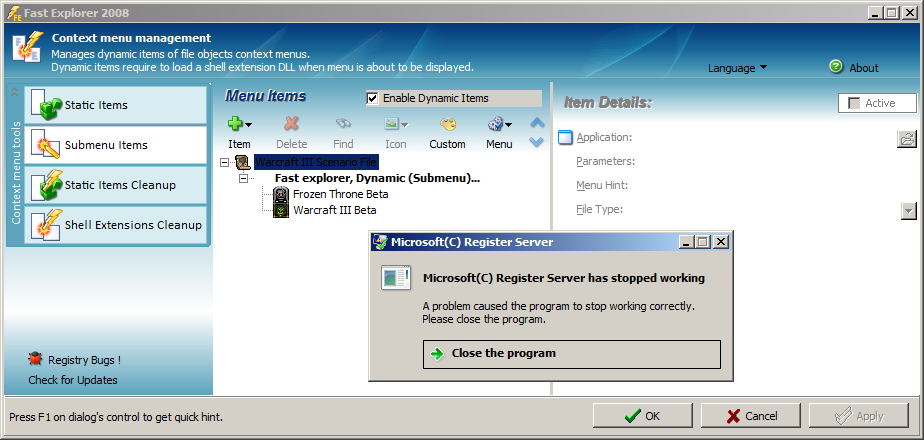Close the Register Server dialog window

[x=721, y=241]
